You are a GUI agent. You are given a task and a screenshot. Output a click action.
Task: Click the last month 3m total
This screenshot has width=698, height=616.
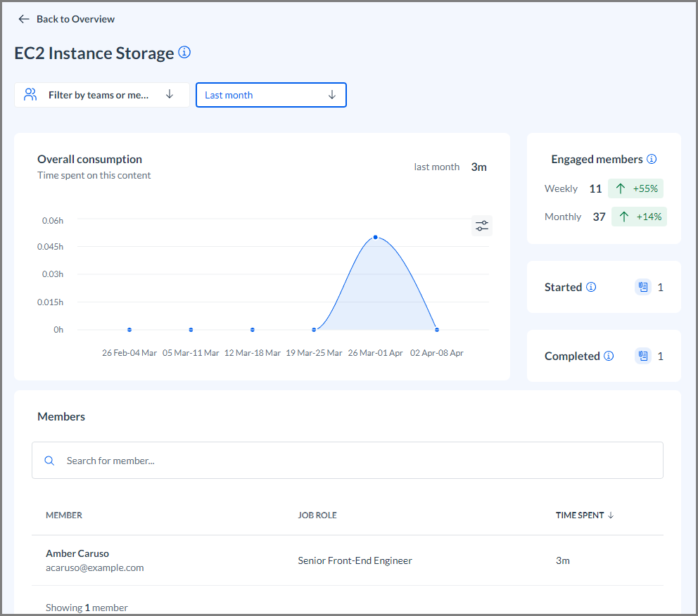(478, 167)
